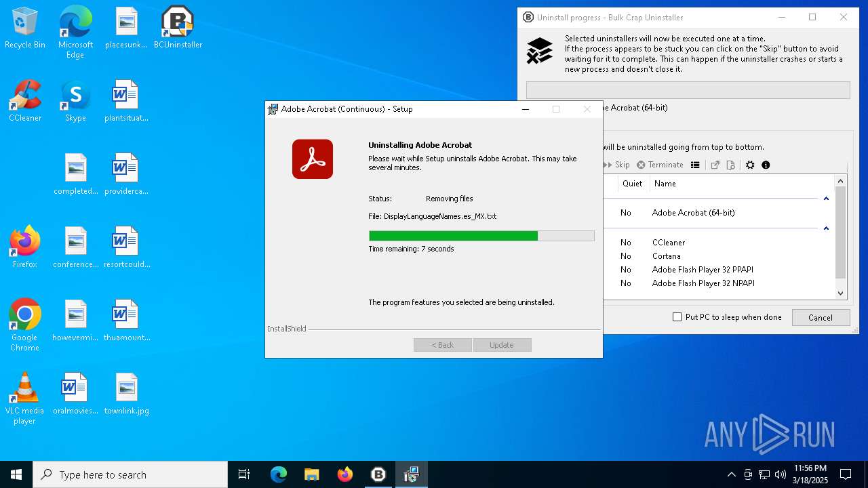Open Firefox from the taskbar
Viewport: 868px width, 488px height.
click(x=345, y=474)
